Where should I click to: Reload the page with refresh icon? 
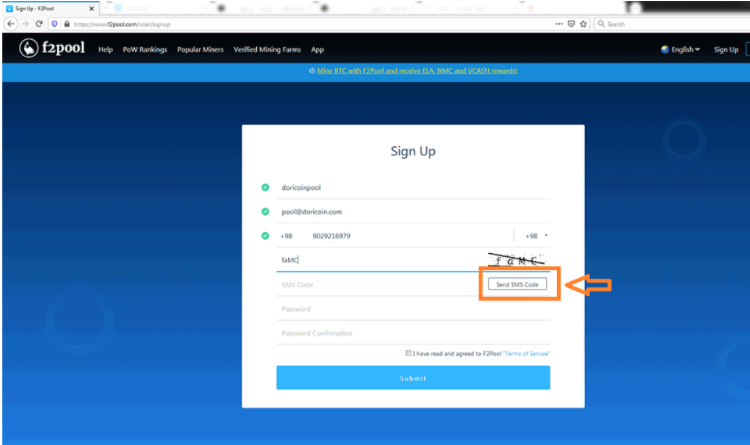tap(39, 24)
